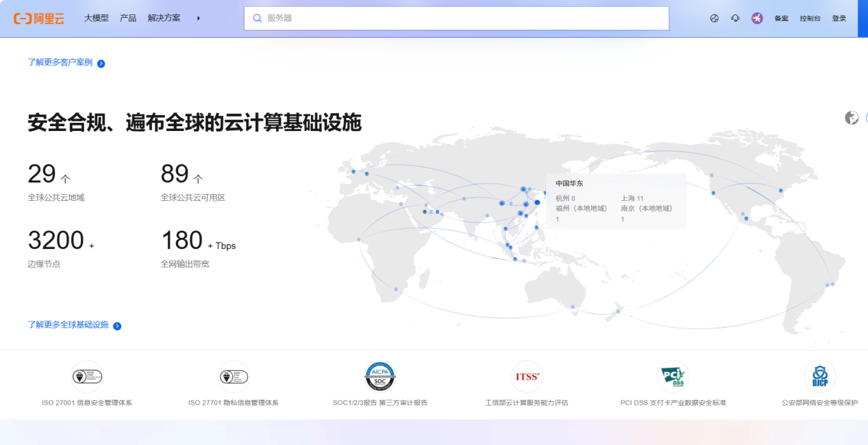
Task: Follow the 了解更多全球基础设施 link
Action: point(69,325)
